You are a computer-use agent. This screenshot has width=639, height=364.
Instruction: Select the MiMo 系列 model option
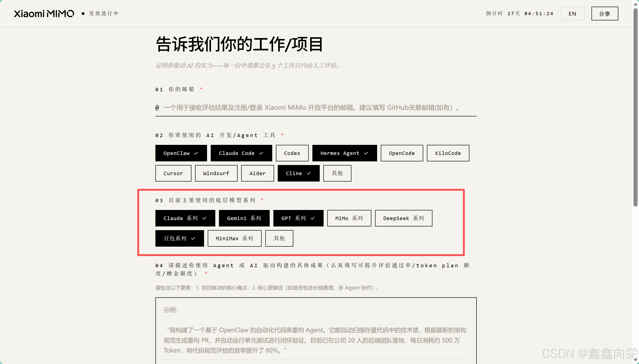(349, 218)
